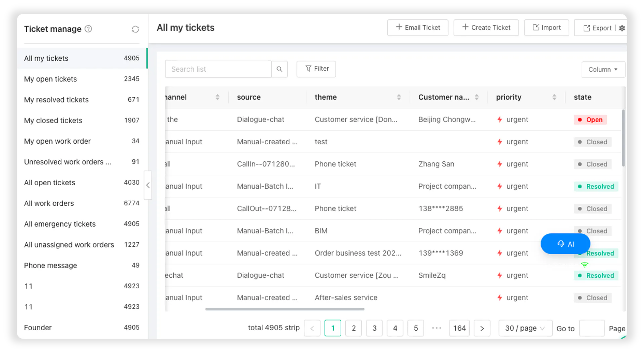Refresh the ticket manage list
Image resolution: width=644 pixels, height=353 pixels.
point(135,29)
